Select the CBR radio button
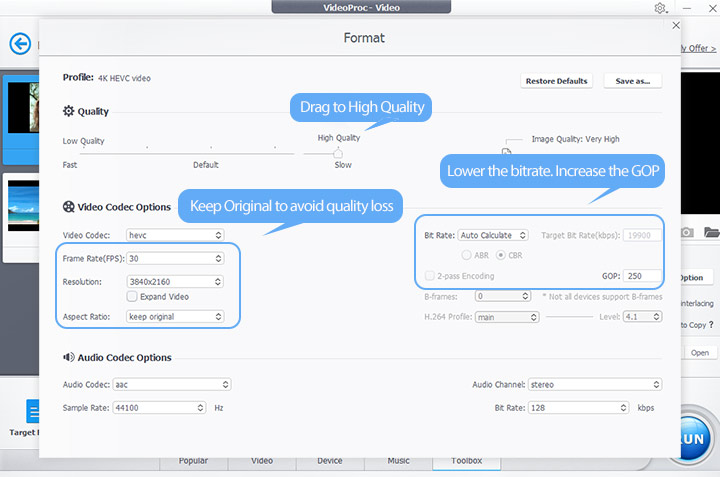This screenshot has width=720, height=477. (x=501, y=255)
